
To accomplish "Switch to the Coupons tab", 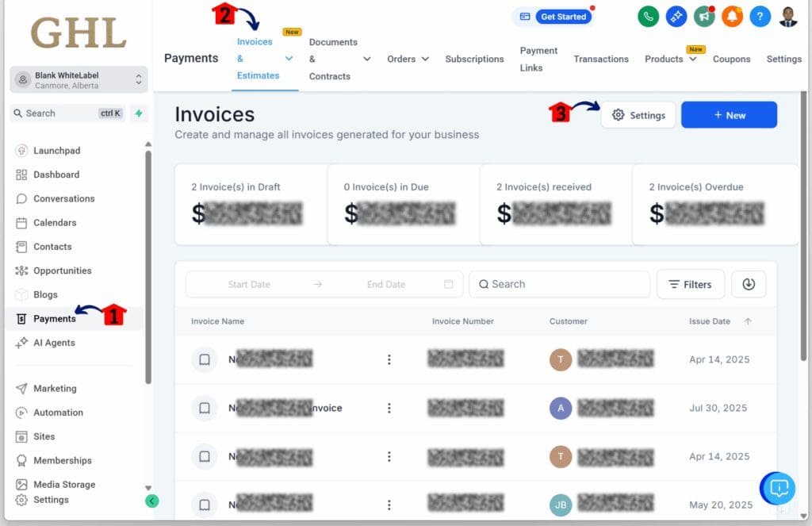I will pos(731,59).
